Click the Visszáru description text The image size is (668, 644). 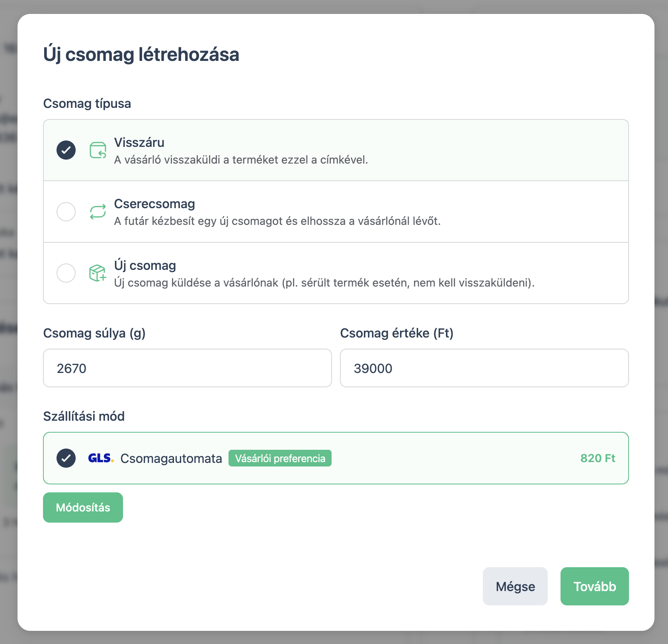(241, 160)
